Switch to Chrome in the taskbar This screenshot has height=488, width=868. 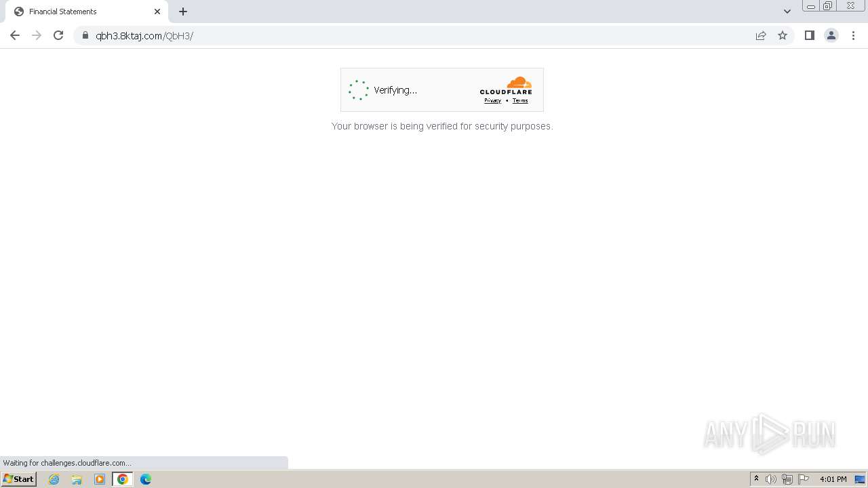[123, 479]
